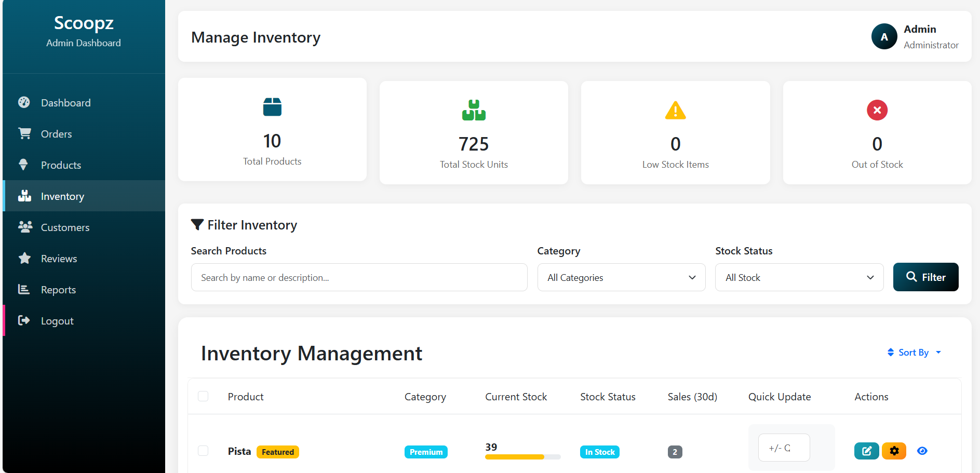Open the Sort By dropdown
This screenshot has height=473, width=980.
coord(914,353)
